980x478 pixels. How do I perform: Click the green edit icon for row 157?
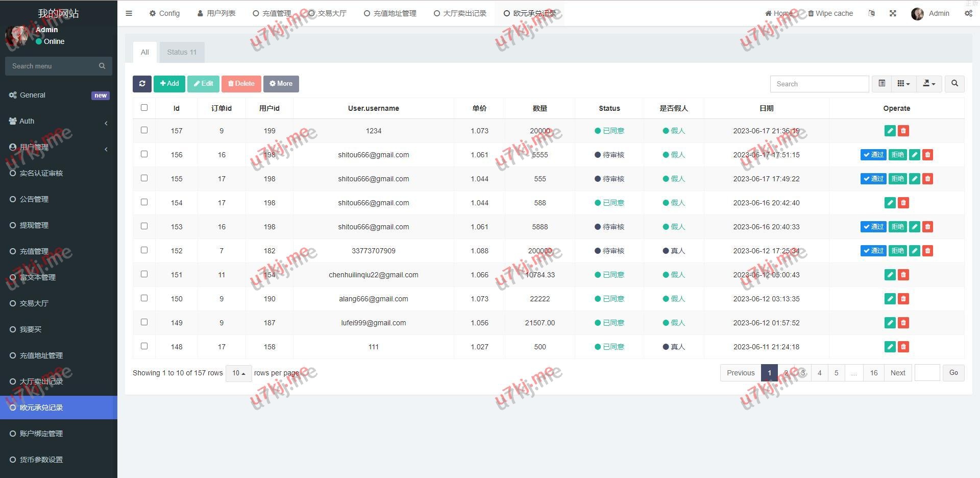coord(890,131)
